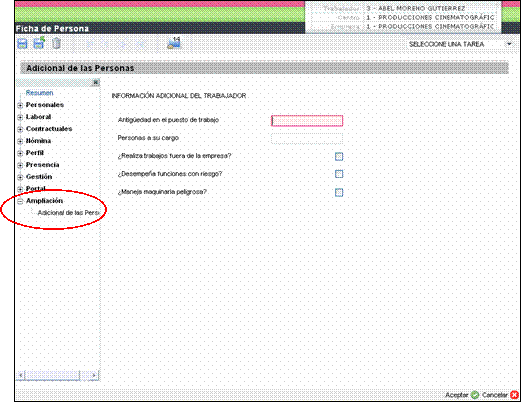Open the 'Seleccione una tarea' dropdown
This screenshot has height=402, width=521.
[460, 44]
